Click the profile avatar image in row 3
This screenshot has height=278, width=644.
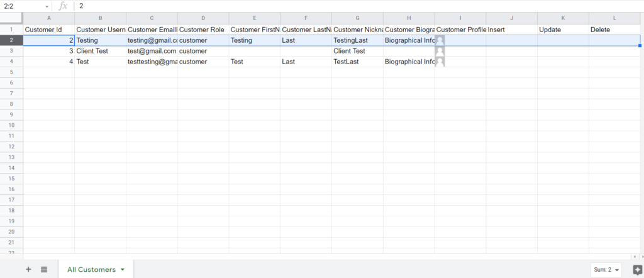(440, 51)
